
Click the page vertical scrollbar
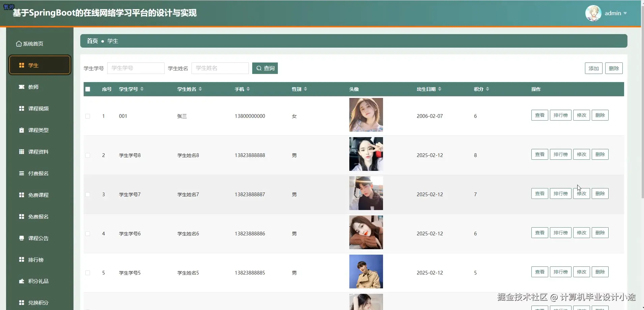tap(642, 101)
